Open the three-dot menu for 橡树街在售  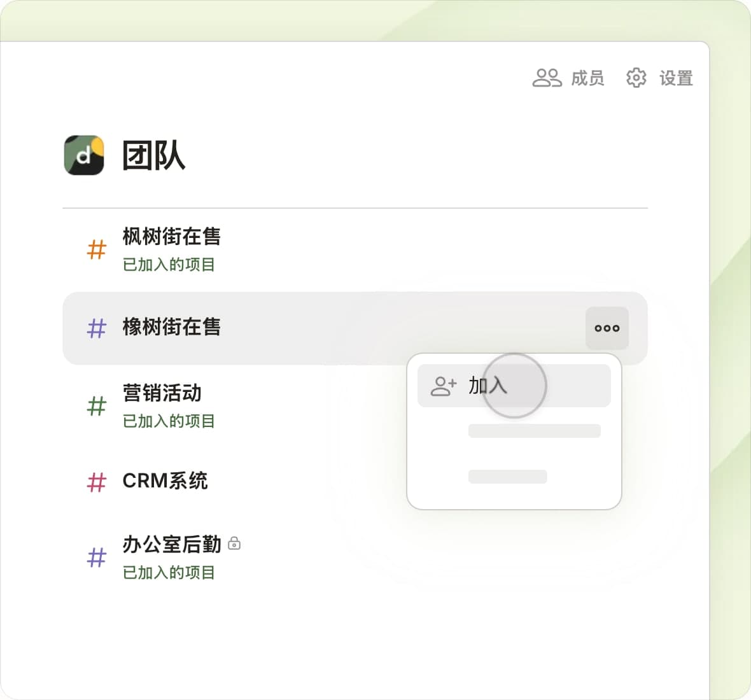[607, 328]
